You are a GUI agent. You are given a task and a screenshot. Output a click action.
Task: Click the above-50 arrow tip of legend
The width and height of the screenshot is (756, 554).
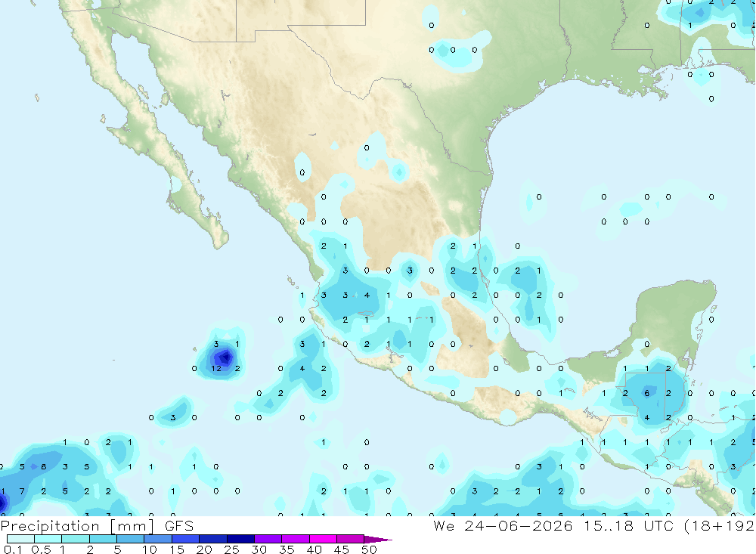[377, 540]
